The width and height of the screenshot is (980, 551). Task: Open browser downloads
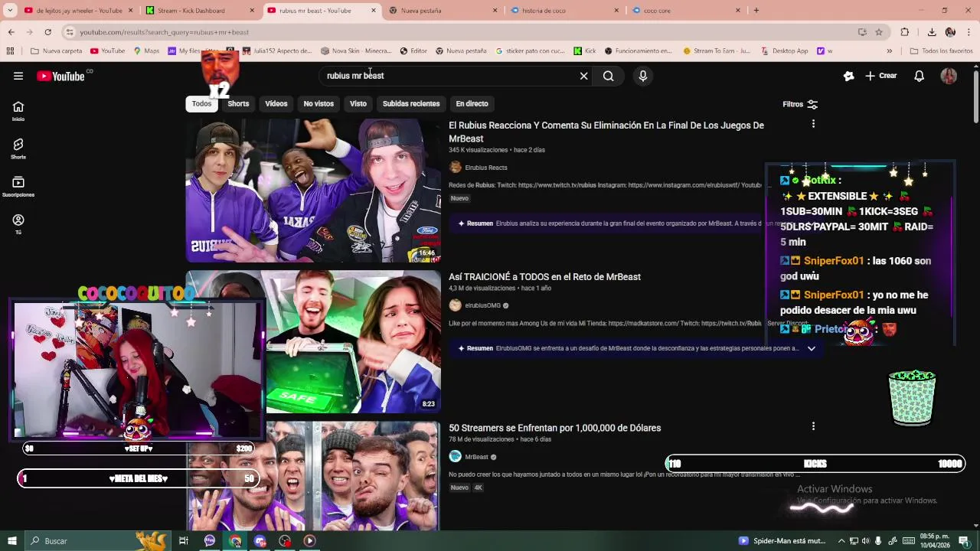tap(932, 32)
